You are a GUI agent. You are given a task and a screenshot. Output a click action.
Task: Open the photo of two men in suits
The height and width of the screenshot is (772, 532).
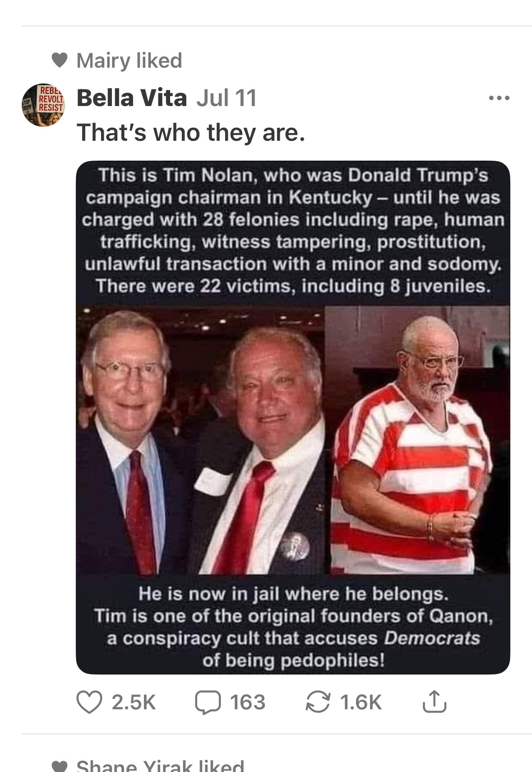click(x=200, y=440)
